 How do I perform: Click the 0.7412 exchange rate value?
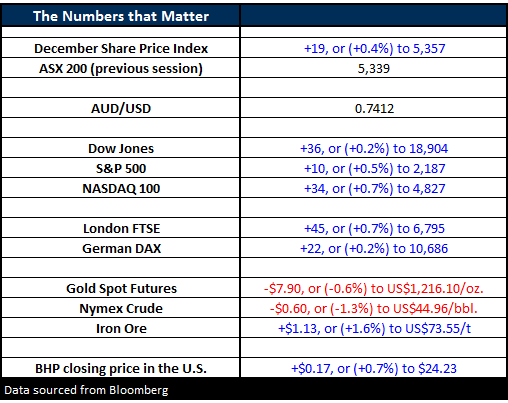374,109
